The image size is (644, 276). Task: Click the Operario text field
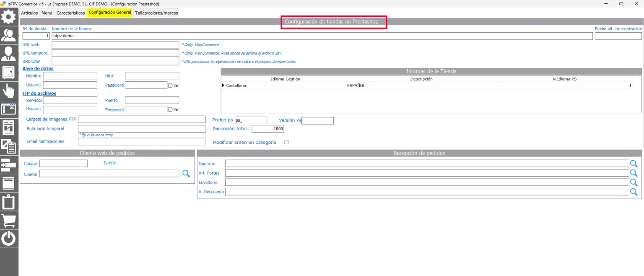point(427,164)
